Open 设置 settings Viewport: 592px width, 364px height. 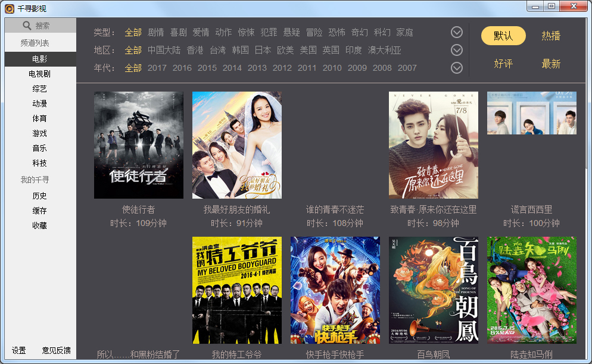[19, 350]
